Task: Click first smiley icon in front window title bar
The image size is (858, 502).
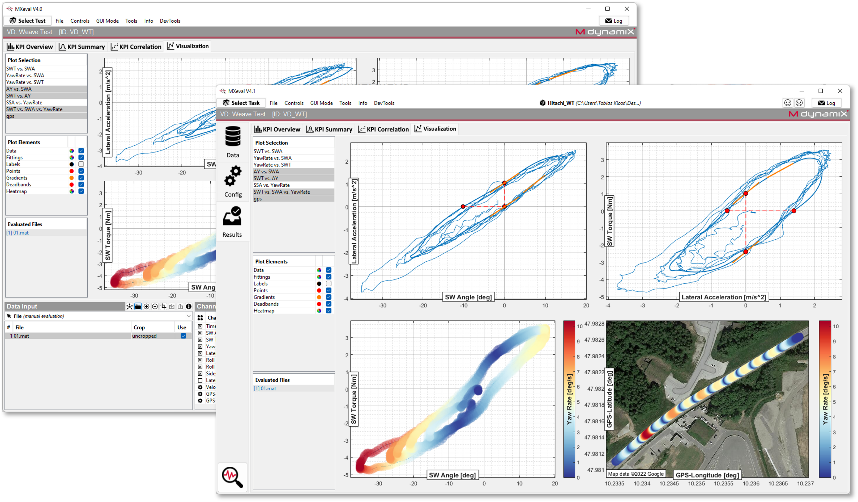Action: click(787, 102)
